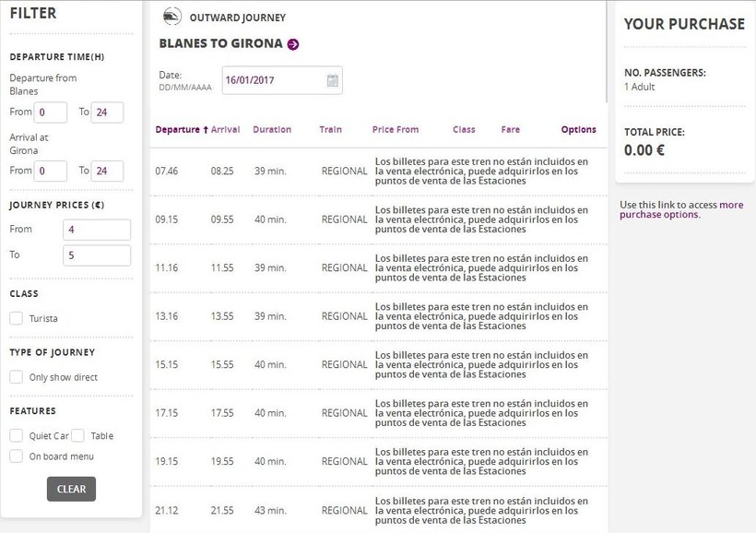Click the Options column header
Screen dimensions: 756x533
pos(578,130)
